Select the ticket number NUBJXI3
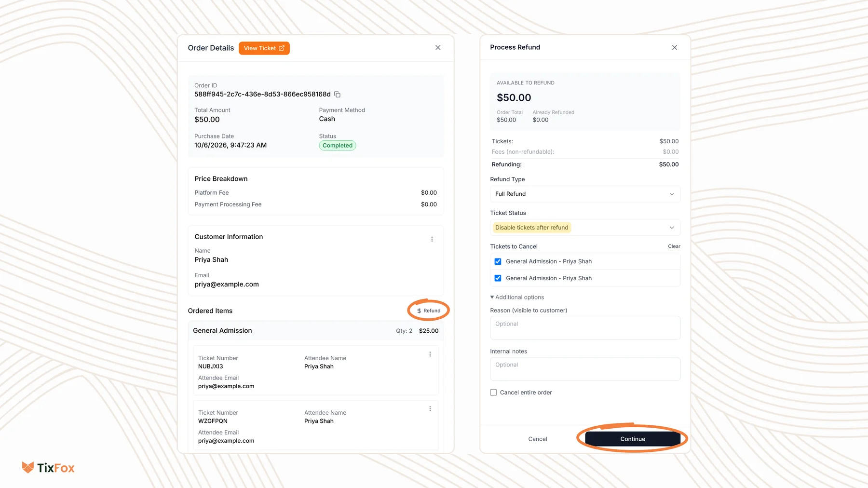 point(211,366)
